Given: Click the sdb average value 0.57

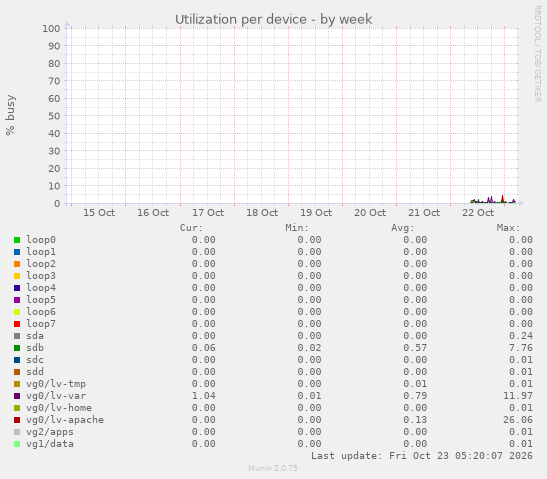Looking at the screenshot, I should pos(415,348).
